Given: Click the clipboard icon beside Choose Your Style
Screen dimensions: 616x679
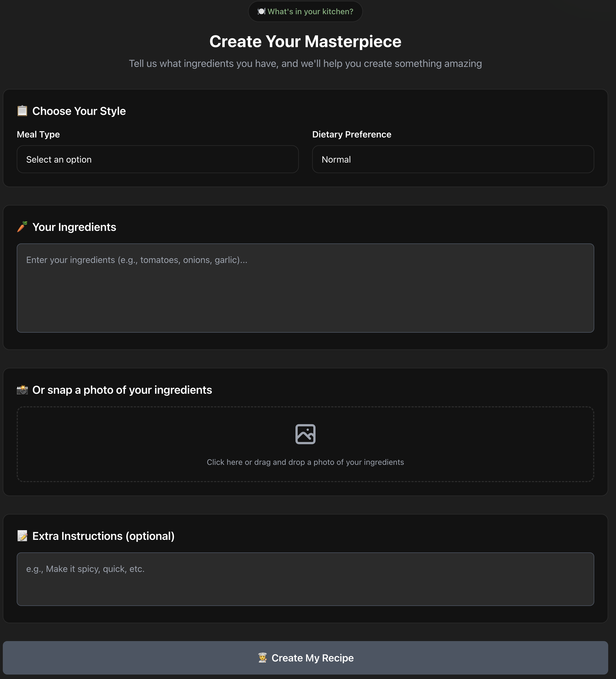Looking at the screenshot, I should pos(22,111).
